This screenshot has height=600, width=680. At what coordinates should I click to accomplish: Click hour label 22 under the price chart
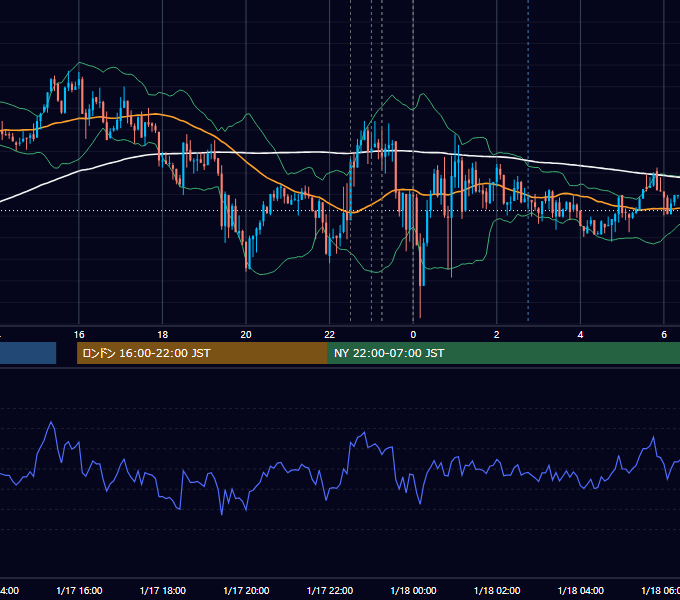[330, 335]
